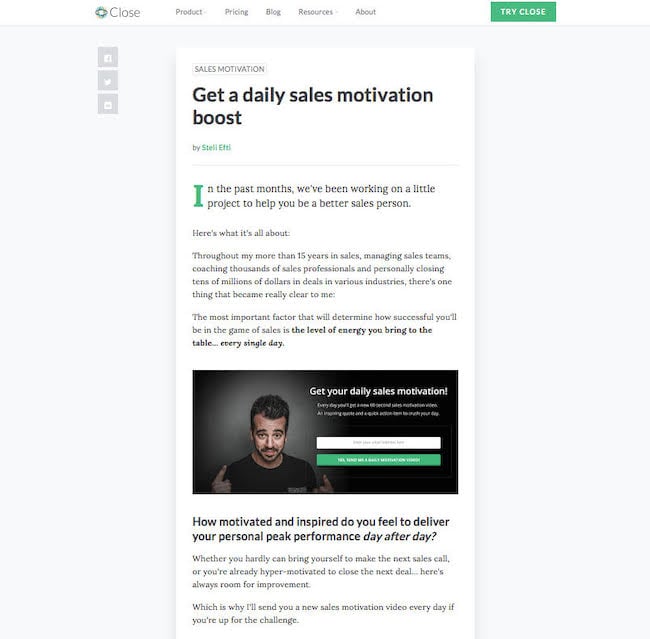Click the 'How motivated and inspired' subheading
This screenshot has height=639, width=650.
(x=321, y=529)
